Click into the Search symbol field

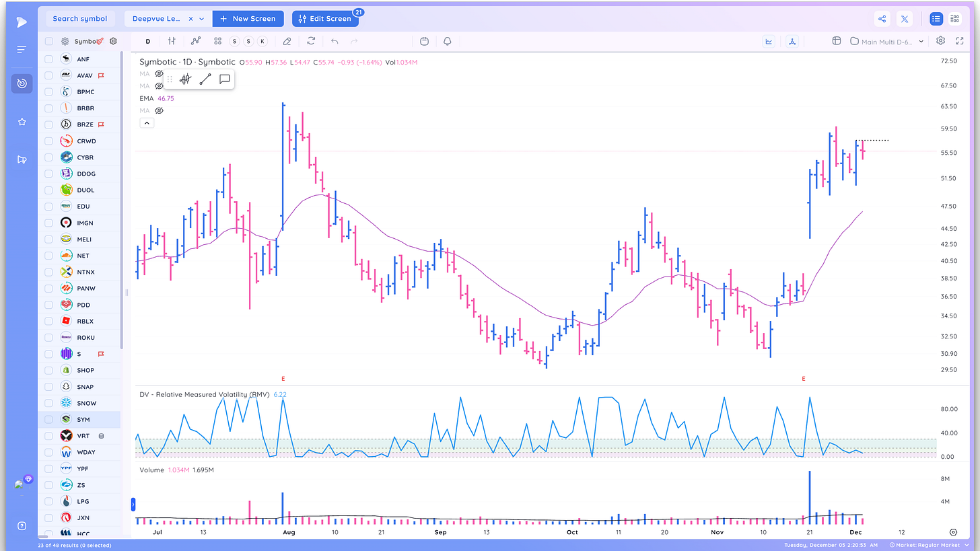point(79,19)
